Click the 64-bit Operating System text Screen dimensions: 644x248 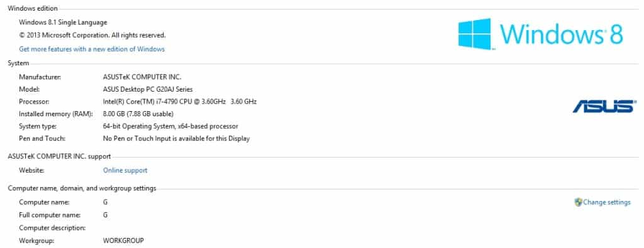click(170, 126)
